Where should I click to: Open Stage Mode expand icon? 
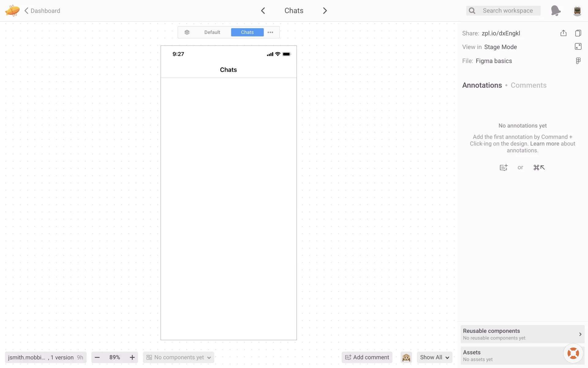click(578, 47)
